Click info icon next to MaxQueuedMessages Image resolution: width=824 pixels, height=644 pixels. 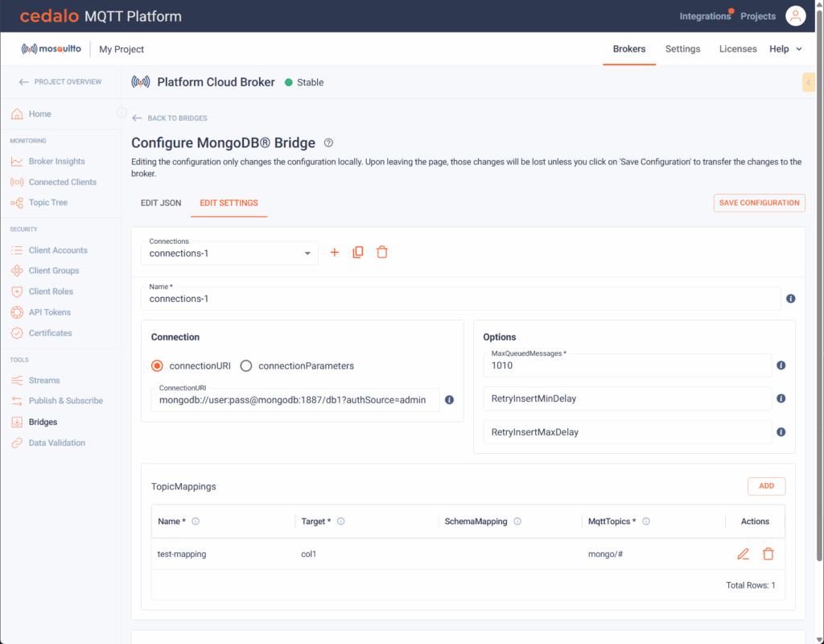click(x=781, y=365)
